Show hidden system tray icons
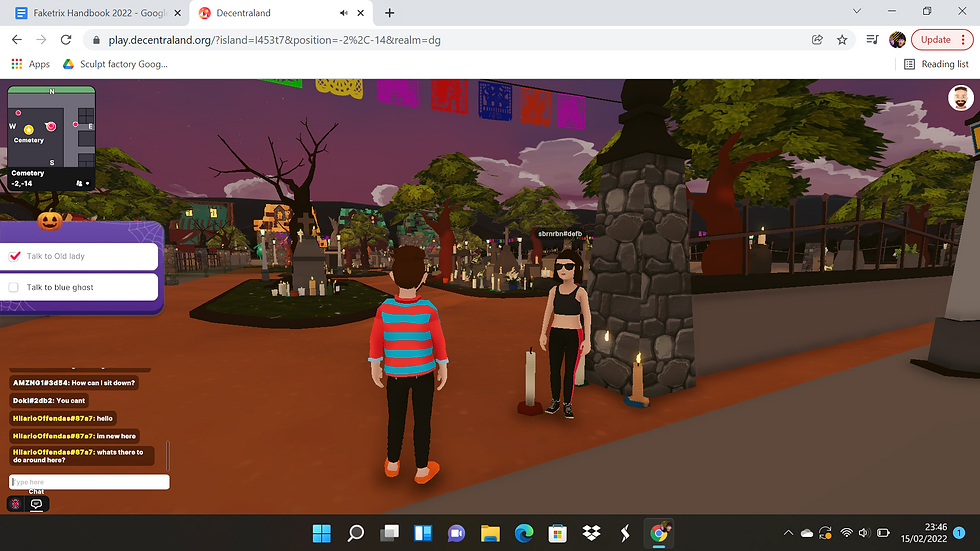 [788, 533]
